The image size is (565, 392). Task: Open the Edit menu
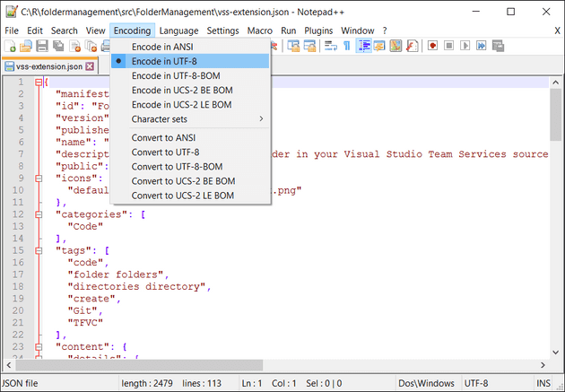35,30
